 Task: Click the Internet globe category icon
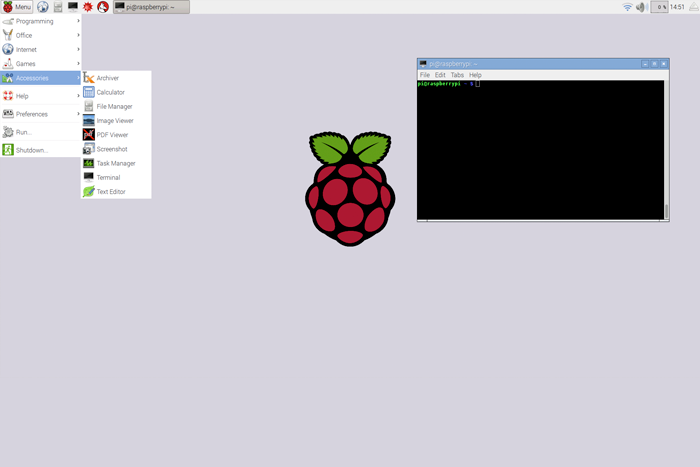tap(8, 49)
